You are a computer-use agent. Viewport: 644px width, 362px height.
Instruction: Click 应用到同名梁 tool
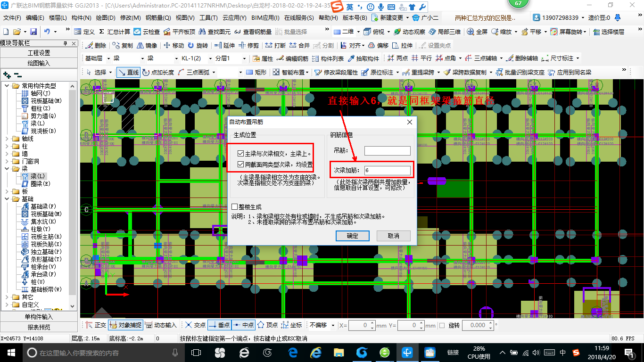point(570,72)
